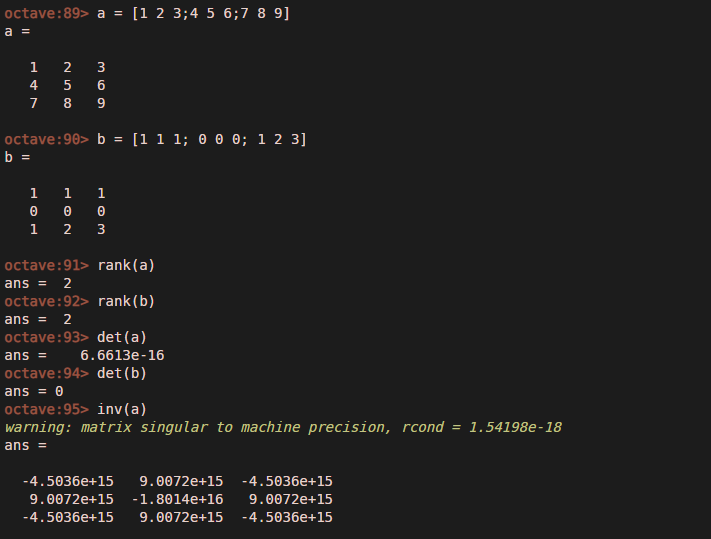Click the det(a) command text

(122, 337)
